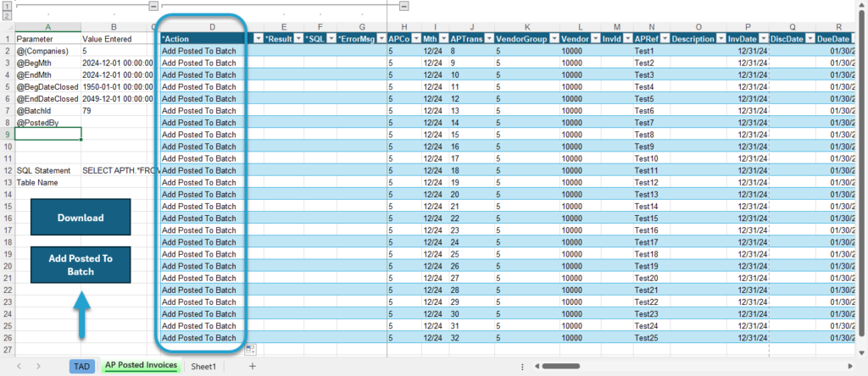Select the AP Posted Invoices sheet tab
The height and width of the screenshot is (376, 868).
141,366
